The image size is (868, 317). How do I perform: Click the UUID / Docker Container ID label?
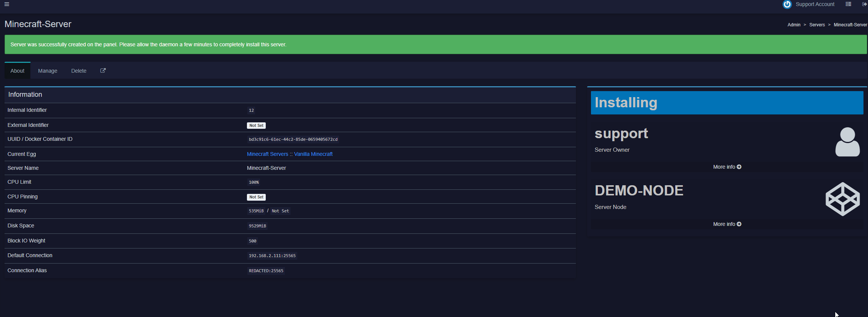tap(40, 139)
